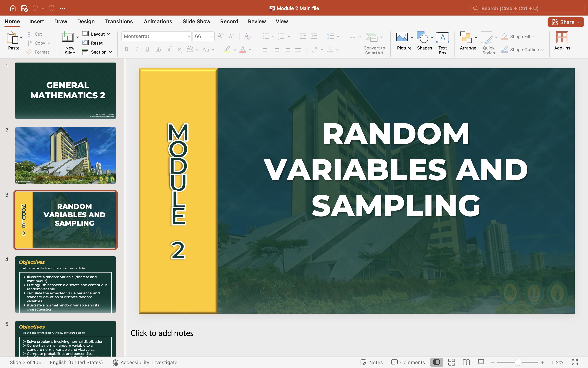Click the Save icon in title bar
Image resolution: width=588 pixels, height=368 pixels.
pyautogui.click(x=24, y=8)
